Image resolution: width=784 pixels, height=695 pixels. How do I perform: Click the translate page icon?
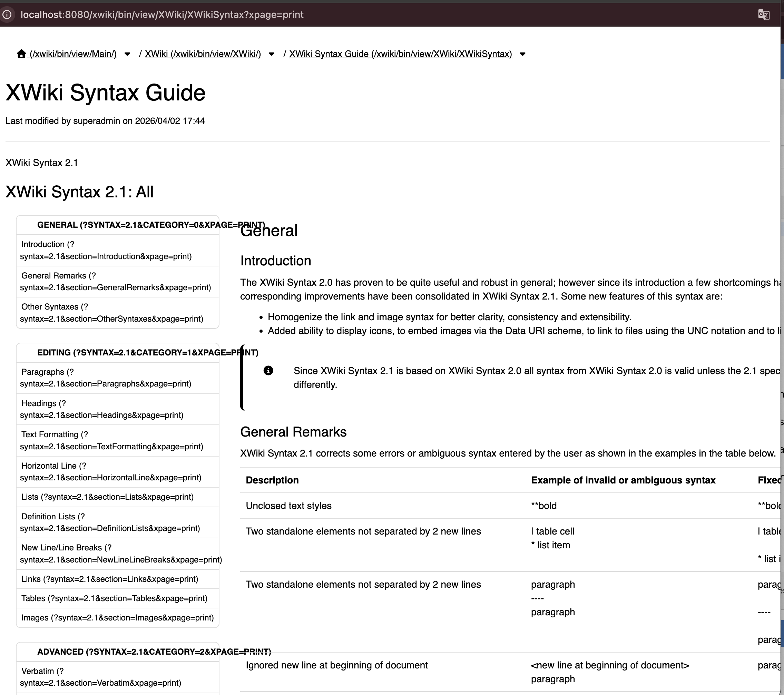coord(763,14)
